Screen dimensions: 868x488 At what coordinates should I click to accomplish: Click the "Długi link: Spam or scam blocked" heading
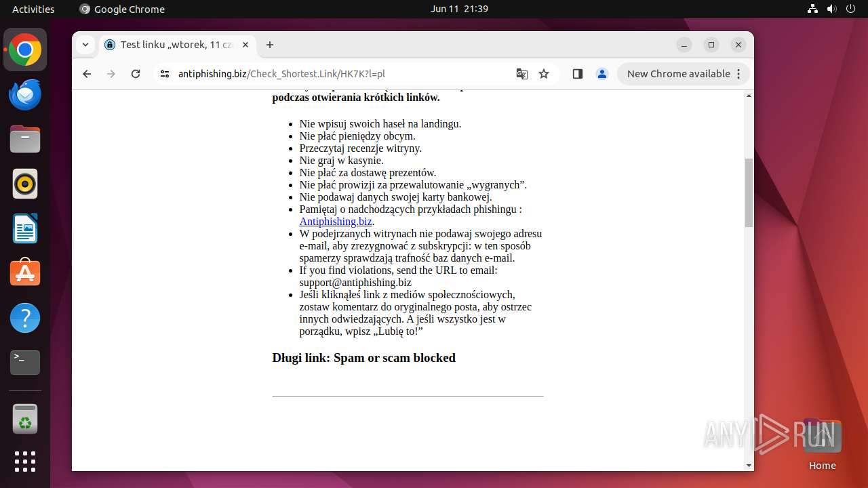(364, 358)
